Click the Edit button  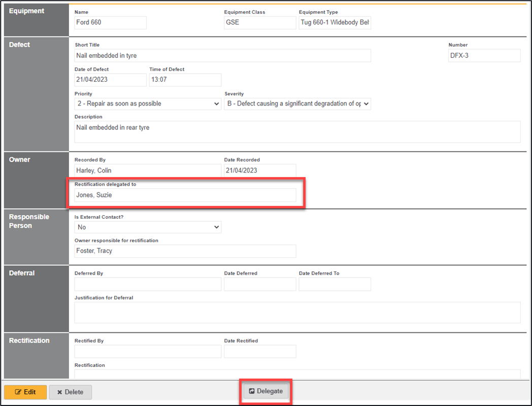tap(25, 392)
